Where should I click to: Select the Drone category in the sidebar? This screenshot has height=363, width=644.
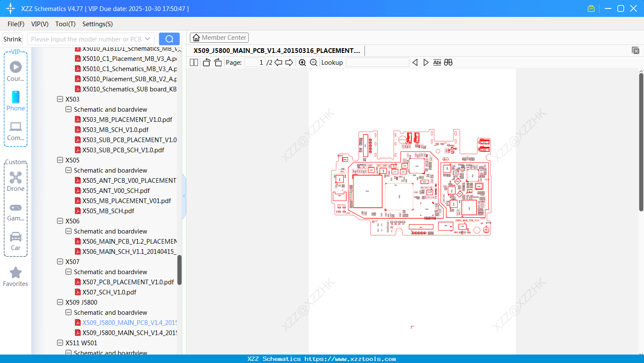(x=16, y=180)
